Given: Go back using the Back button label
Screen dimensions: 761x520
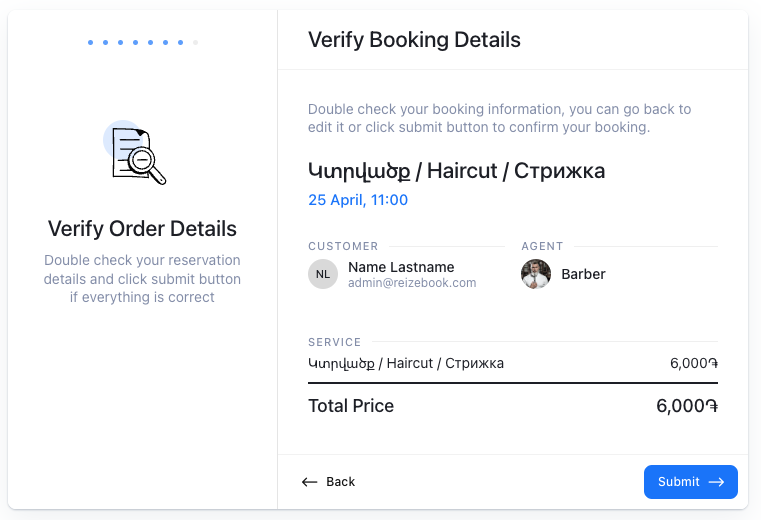Looking at the screenshot, I should pyautogui.click(x=340, y=482).
